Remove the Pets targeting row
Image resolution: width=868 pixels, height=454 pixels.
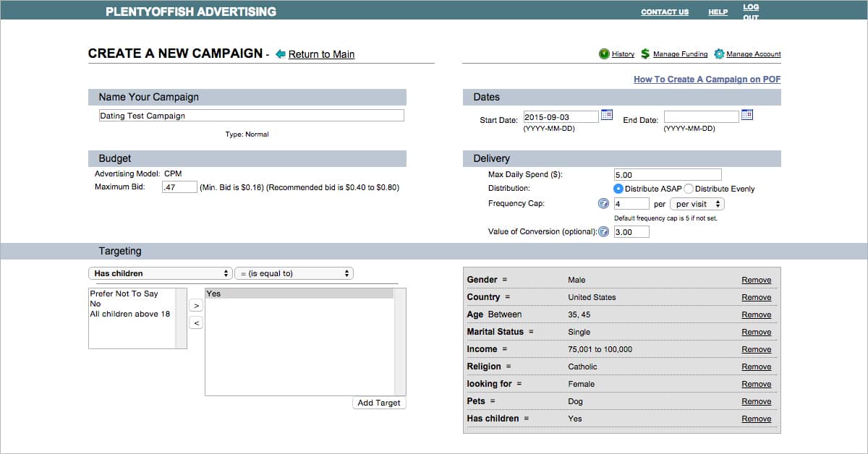pyautogui.click(x=757, y=401)
